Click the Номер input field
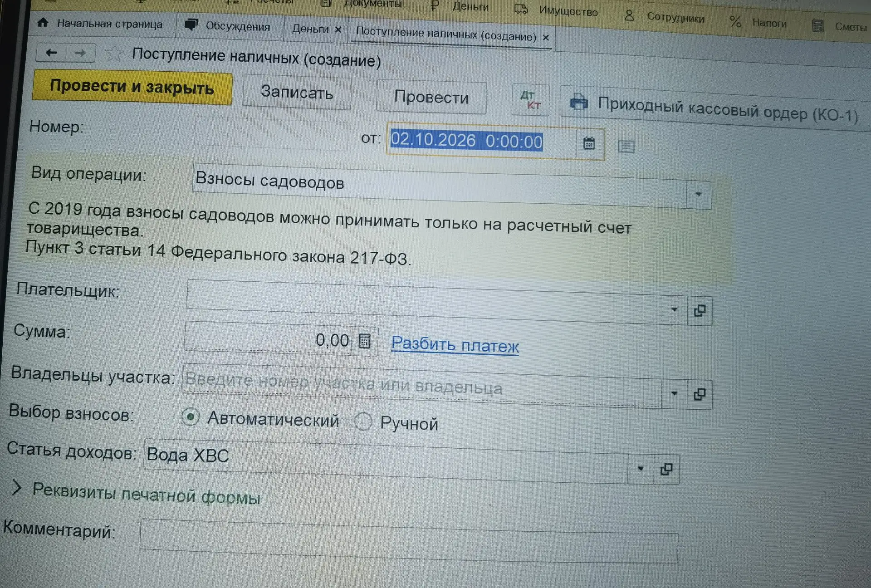Image resolution: width=871 pixels, height=588 pixels. pyautogui.click(x=271, y=134)
